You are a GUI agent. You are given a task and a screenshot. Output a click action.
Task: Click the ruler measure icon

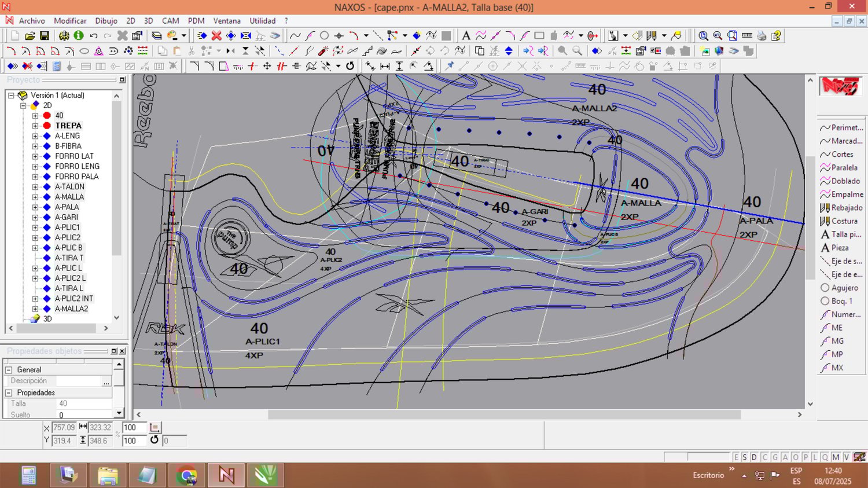747,36
